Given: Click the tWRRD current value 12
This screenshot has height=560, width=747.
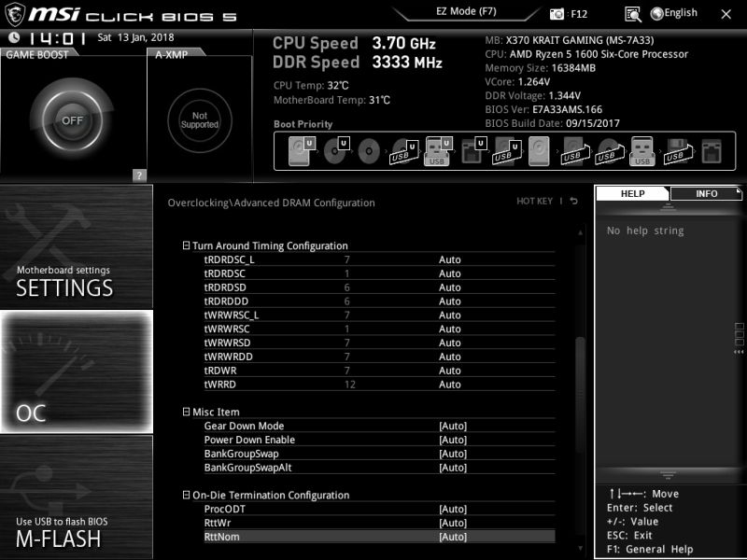Looking at the screenshot, I should tap(349, 385).
